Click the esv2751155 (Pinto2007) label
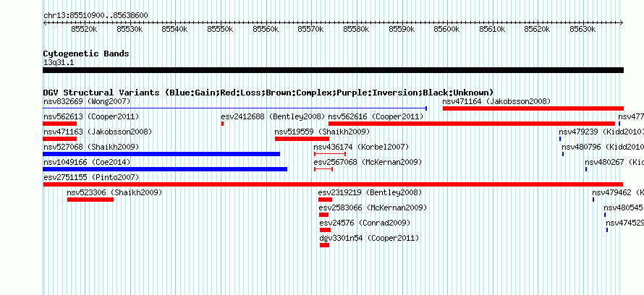The width and height of the screenshot is (644, 295). [90, 177]
